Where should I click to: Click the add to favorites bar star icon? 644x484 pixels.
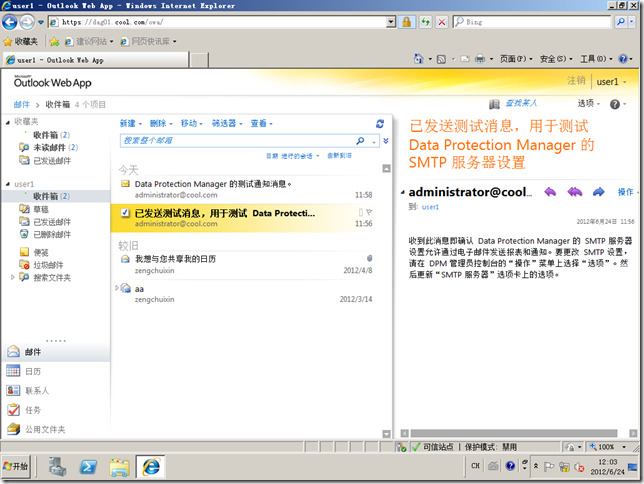pos(54,41)
